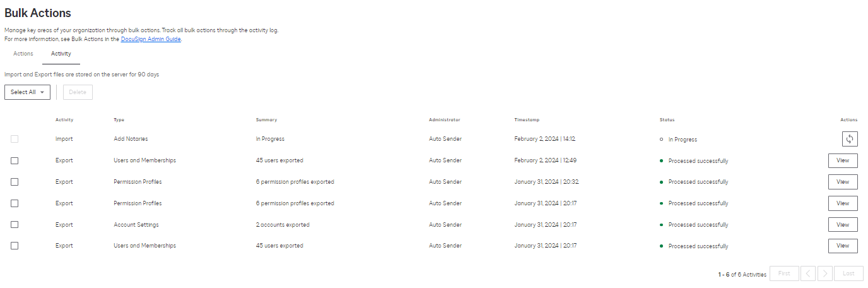Select checkbox for January 31 20:32 Permission Profiles export
Screen dimensions: 868x288
point(15,182)
